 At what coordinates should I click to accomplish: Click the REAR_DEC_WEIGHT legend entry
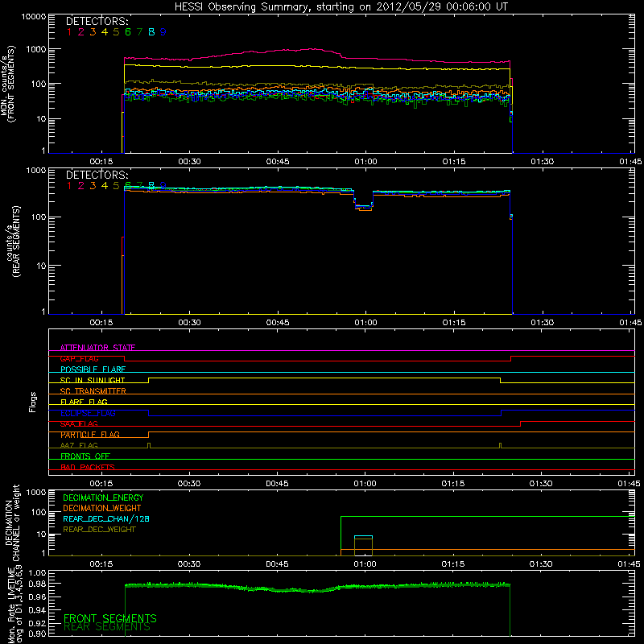pyautogui.click(x=99, y=530)
